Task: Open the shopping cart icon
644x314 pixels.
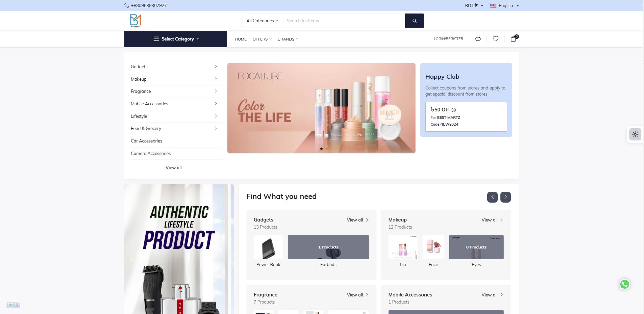Action: [513, 39]
